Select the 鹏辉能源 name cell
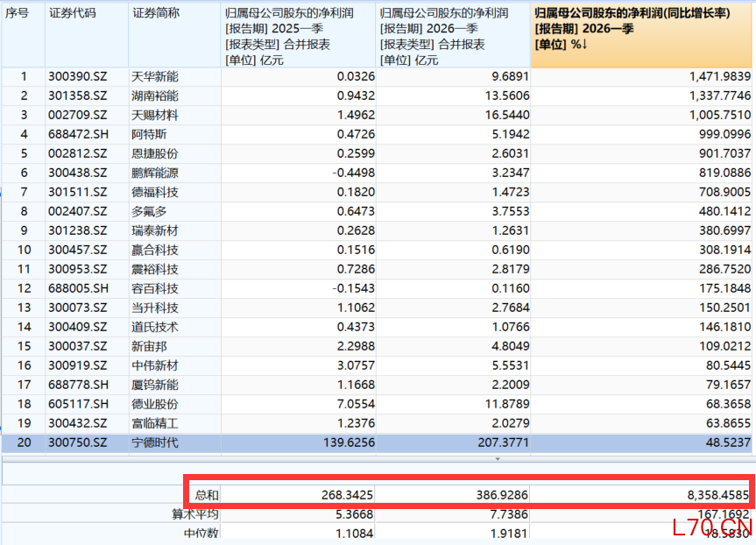 (155, 173)
